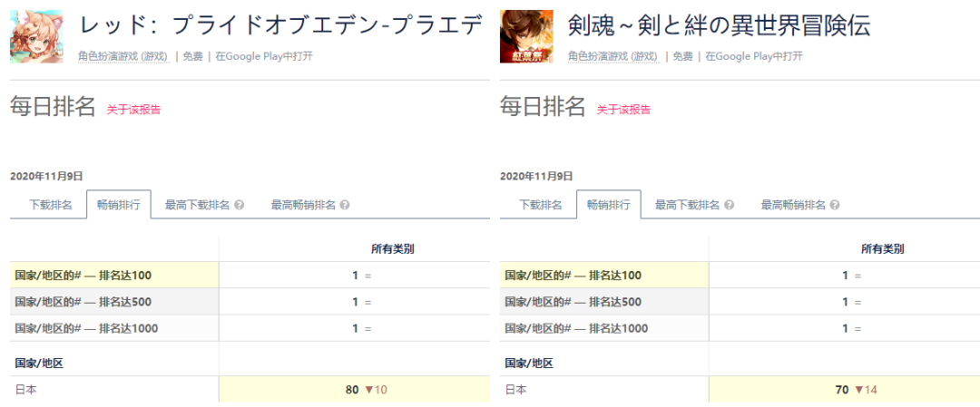This screenshot has height=407, width=980.
Task: Open help icon beside 最高畅销排名 in right panel
Action: [835, 205]
